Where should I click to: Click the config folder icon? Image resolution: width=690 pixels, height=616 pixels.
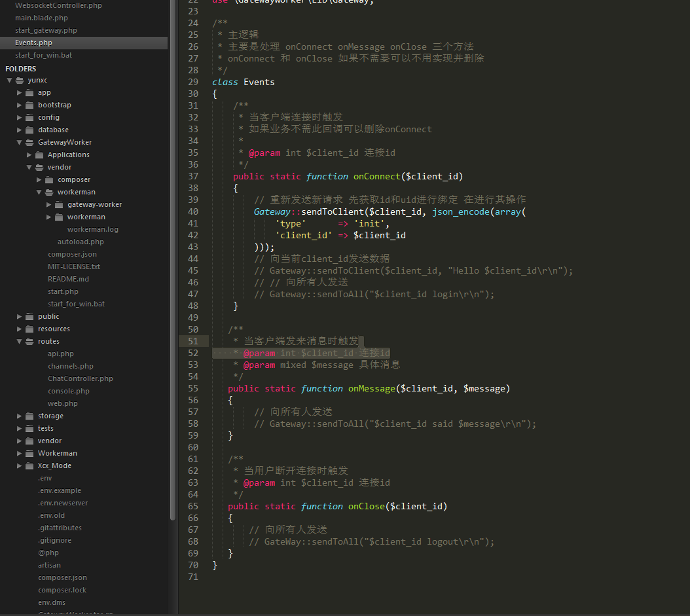tap(29, 117)
